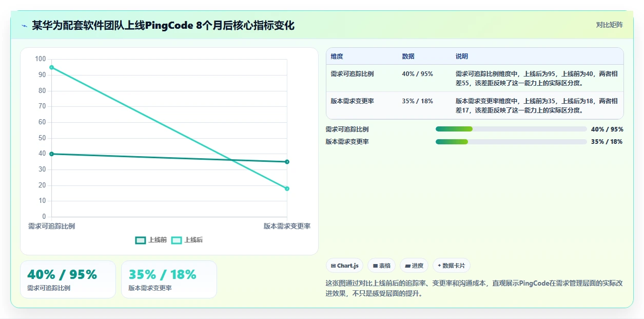
Task: Click the 上线前 data point at value 40
Action: click(51, 154)
